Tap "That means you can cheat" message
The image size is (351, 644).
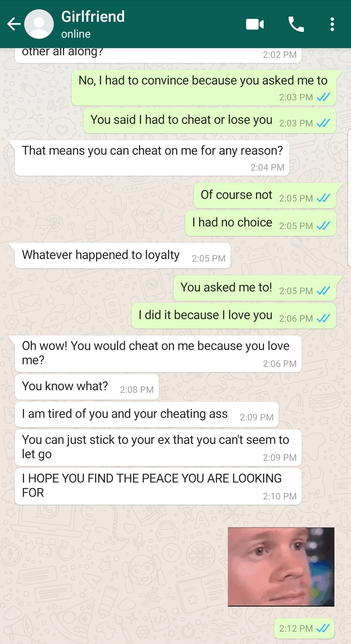pyautogui.click(x=152, y=158)
